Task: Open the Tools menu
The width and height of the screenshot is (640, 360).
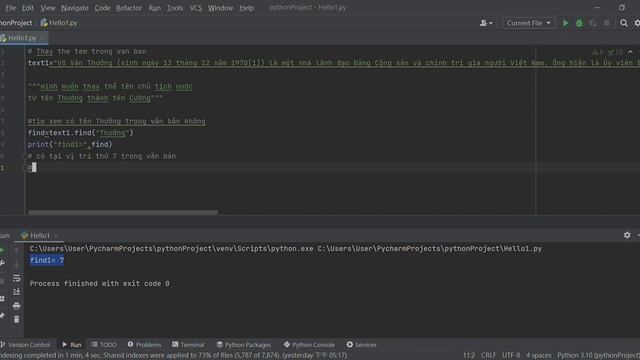Action: pos(175,8)
